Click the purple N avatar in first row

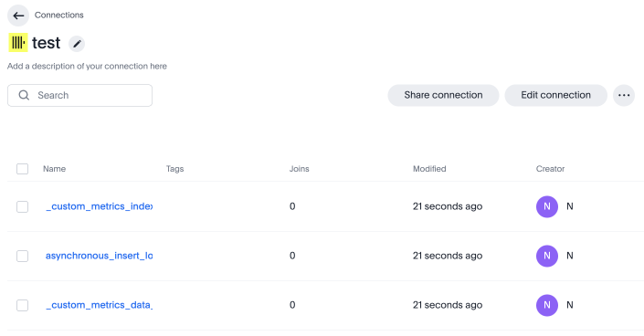click(x=547, y=206)
